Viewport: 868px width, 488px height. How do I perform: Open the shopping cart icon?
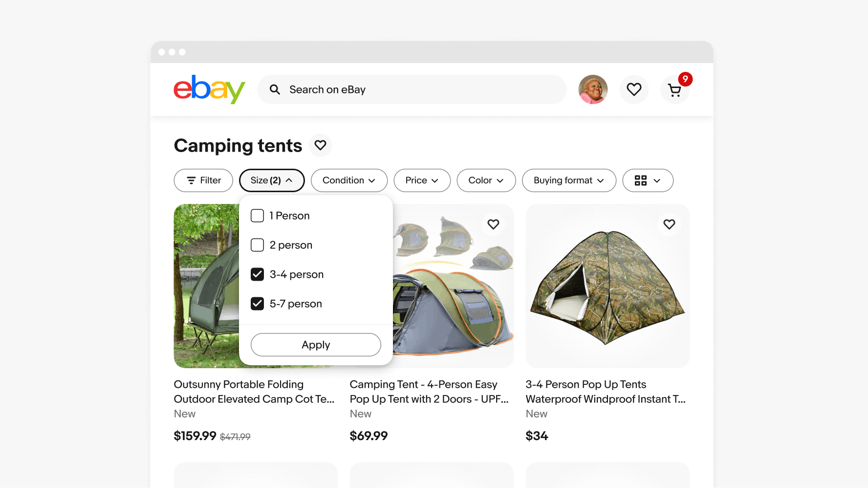point(675,90)
